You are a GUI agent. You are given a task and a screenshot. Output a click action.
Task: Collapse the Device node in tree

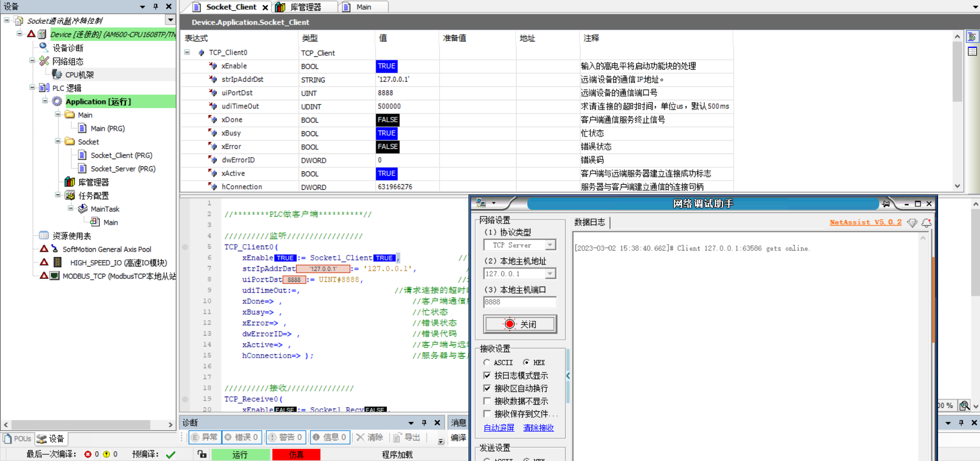point(19,34)
